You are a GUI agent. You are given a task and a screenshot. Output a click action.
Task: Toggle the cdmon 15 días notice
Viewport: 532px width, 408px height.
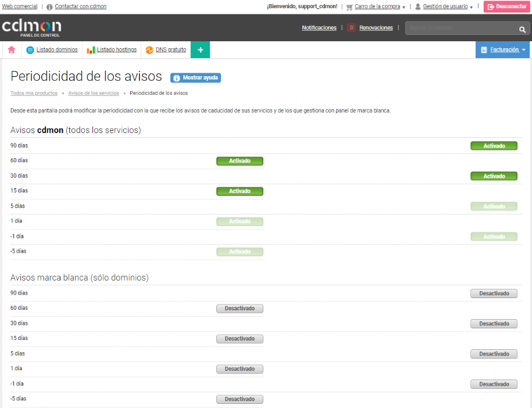(240, 191)
